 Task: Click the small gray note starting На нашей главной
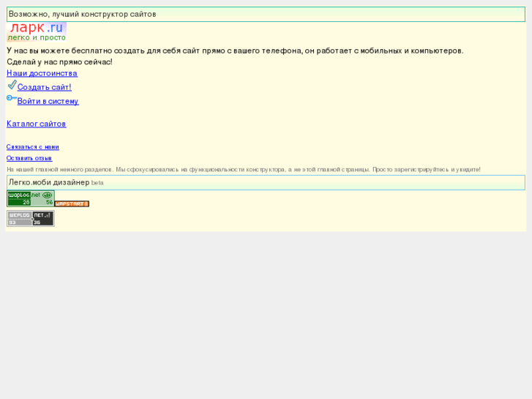[243, 169]
